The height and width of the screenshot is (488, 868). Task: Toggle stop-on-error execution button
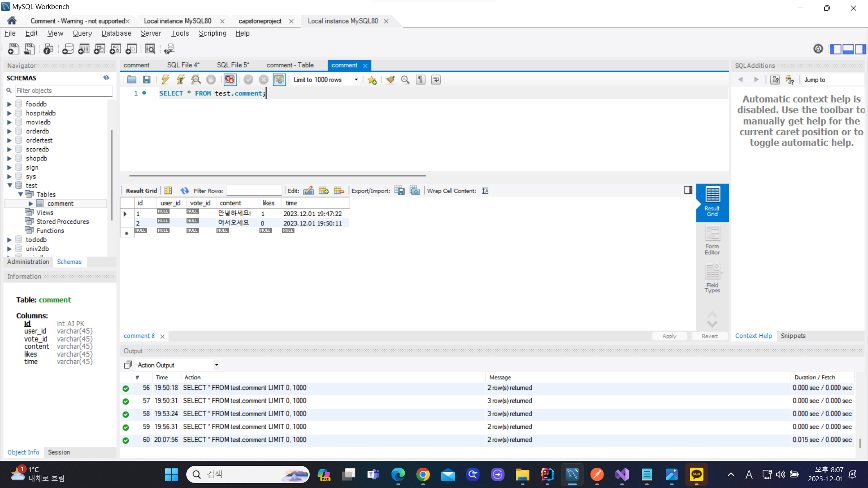pos(230,80)
